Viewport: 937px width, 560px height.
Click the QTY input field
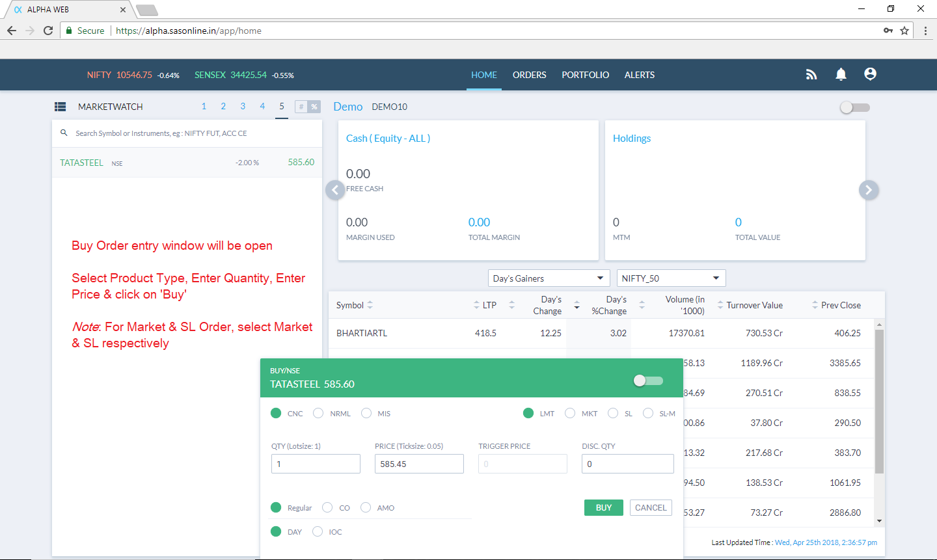[x=316, y=464]
